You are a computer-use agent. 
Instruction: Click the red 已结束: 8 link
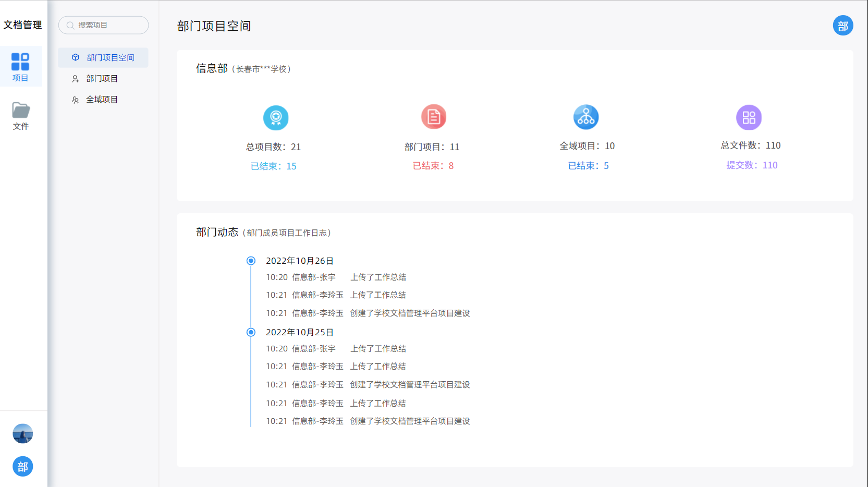[x=433, y=166]
